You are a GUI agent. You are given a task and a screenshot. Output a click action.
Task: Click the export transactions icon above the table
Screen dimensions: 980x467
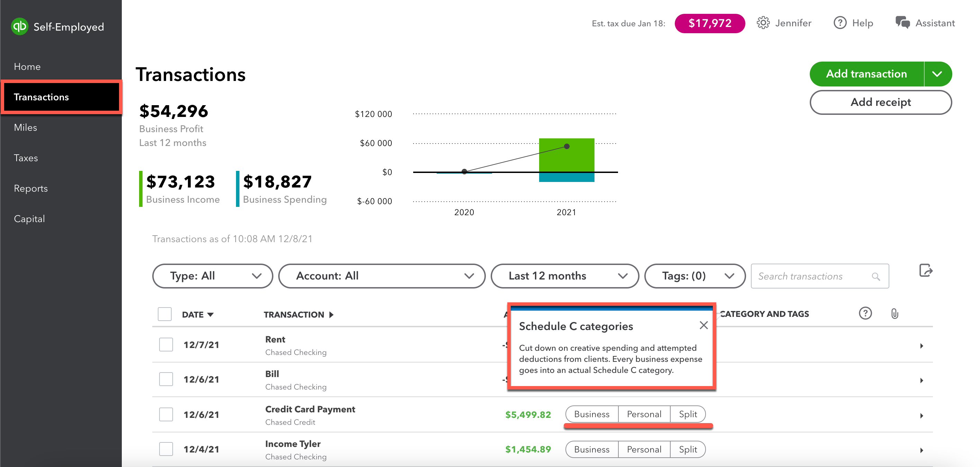[926, 271]
